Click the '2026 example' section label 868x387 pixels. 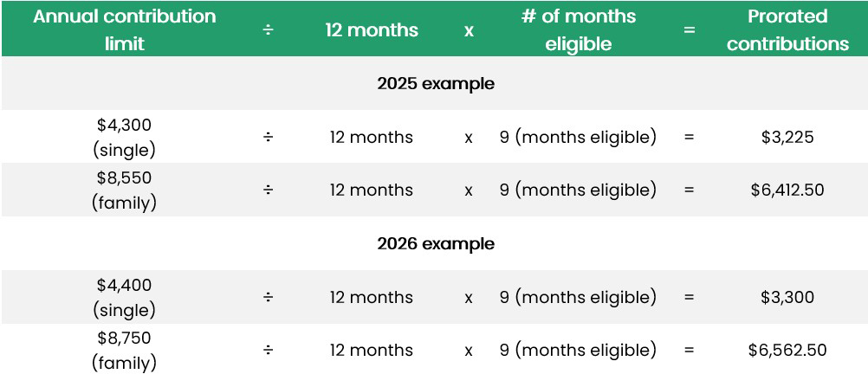(x=436, y=244)
